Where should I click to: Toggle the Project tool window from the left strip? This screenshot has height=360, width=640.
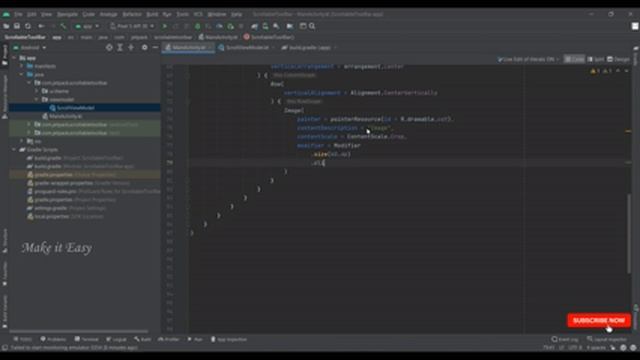click(x=4, y=55)
